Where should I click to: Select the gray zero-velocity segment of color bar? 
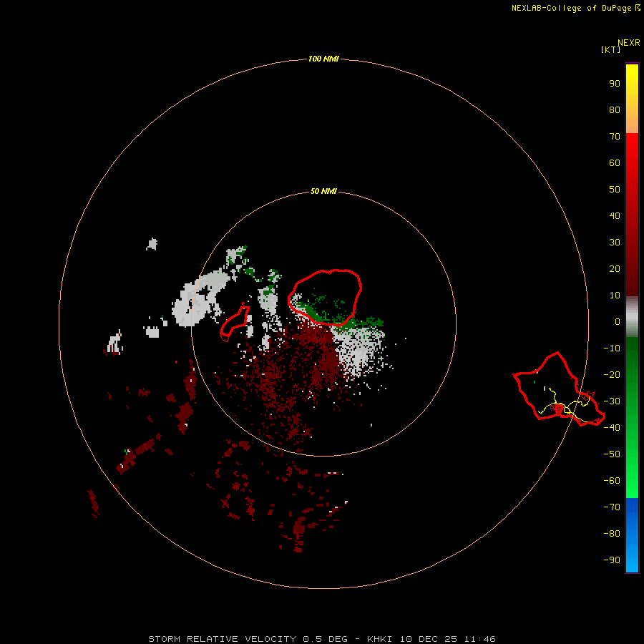click(x=632, y=317)
